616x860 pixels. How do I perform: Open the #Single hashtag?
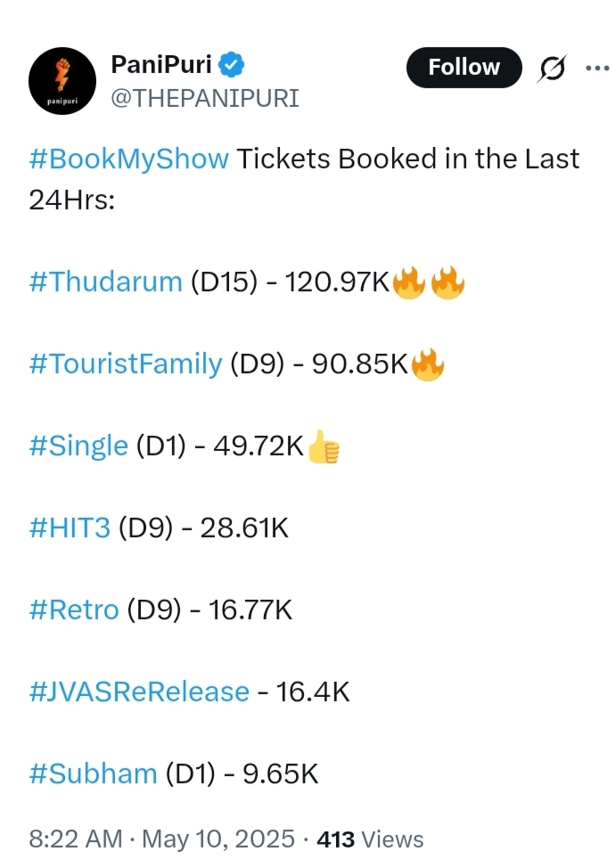pos(78,446)
